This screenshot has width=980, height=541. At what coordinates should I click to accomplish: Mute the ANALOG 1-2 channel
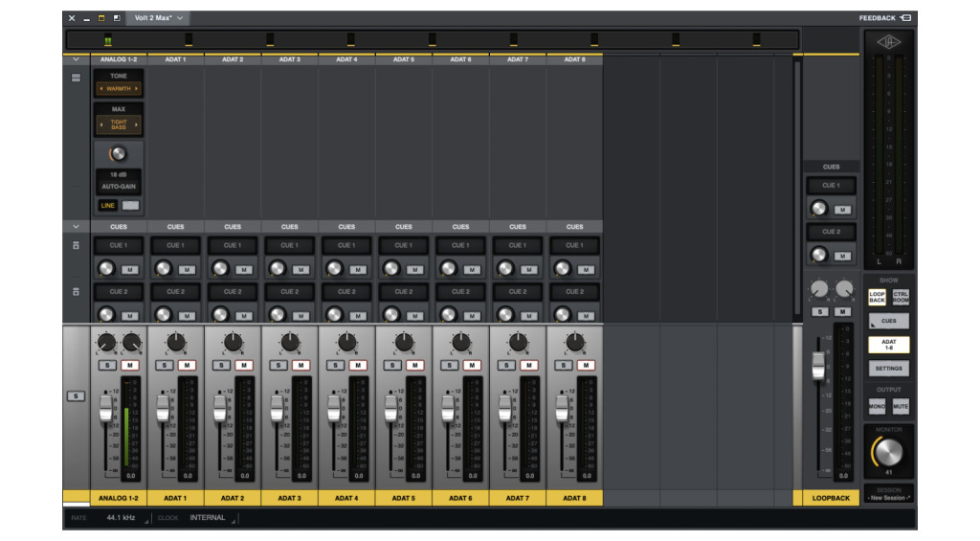pyautogui.click(x=130, y=365)
